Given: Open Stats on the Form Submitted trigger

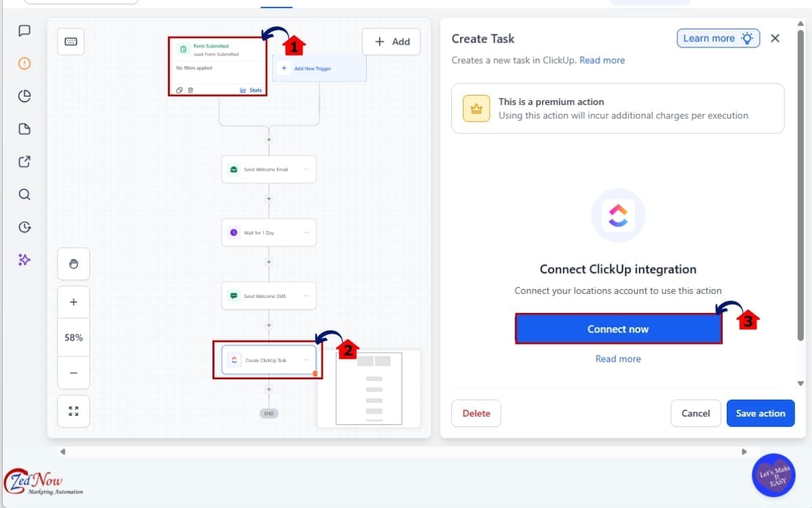Looking at the screenshot, I should pos(251,90).
